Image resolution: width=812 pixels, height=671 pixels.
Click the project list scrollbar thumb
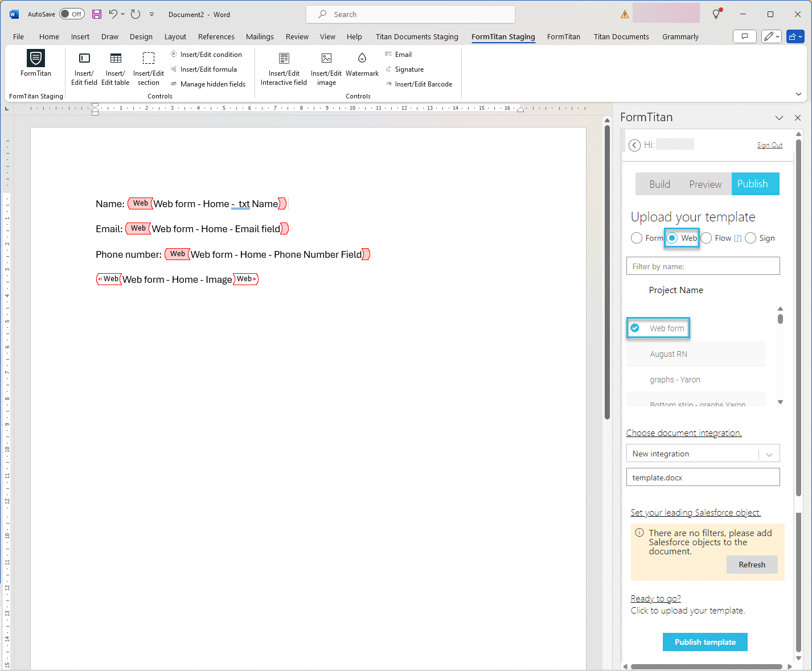[x=780, y=319]
